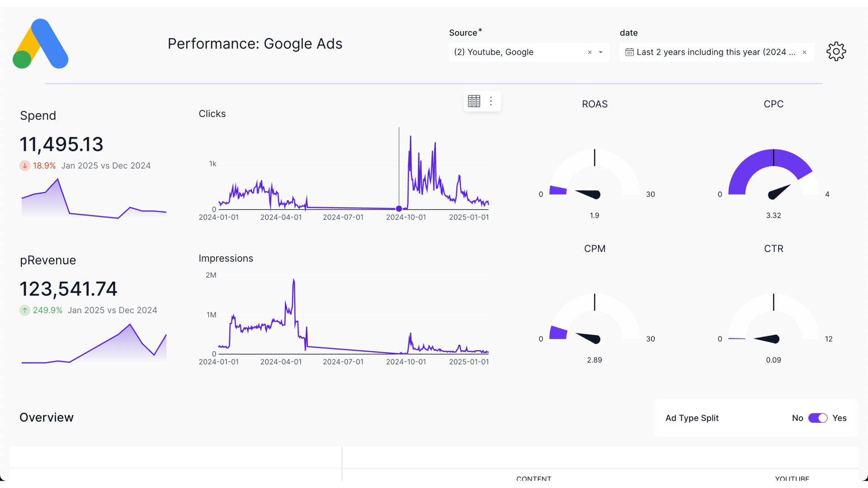This screenshot has height=488, width=868.
Task: Clear the date filter value
Action: click(804, 52)
